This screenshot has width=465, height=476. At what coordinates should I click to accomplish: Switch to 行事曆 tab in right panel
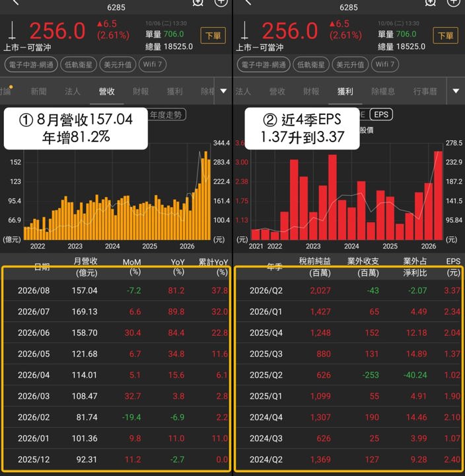point(425,91)
